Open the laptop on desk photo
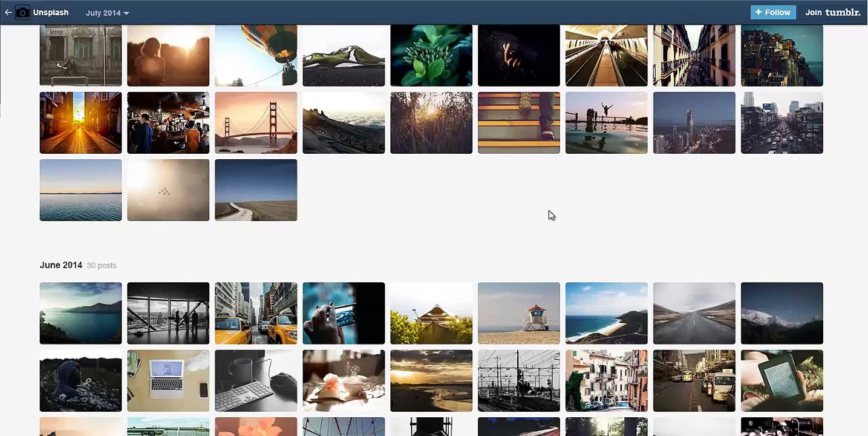This screenshot has width=868, height=436. (168, 381)
